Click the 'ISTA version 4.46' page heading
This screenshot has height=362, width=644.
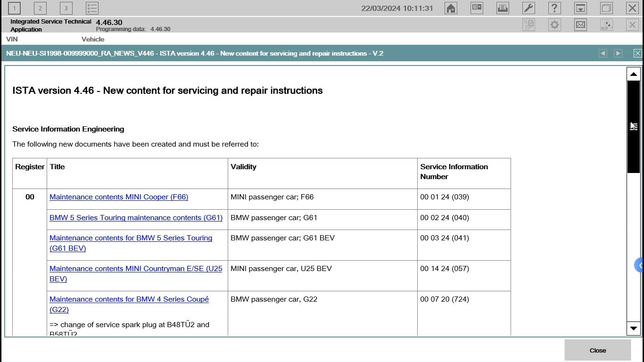[167, 90]
